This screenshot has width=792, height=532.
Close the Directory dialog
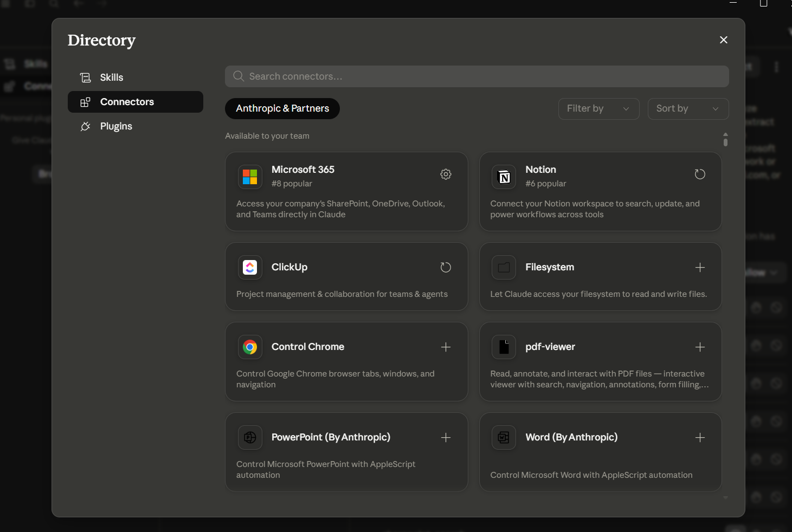[x=723, y=40]
